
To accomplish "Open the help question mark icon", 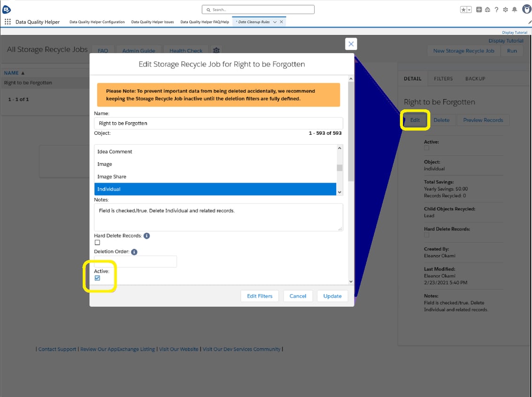I will pos(496,9).
